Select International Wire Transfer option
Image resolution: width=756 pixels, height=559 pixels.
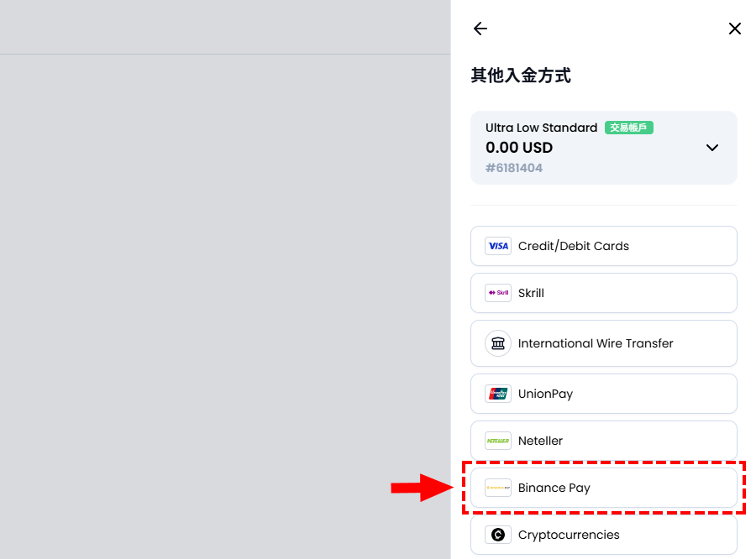596,343
